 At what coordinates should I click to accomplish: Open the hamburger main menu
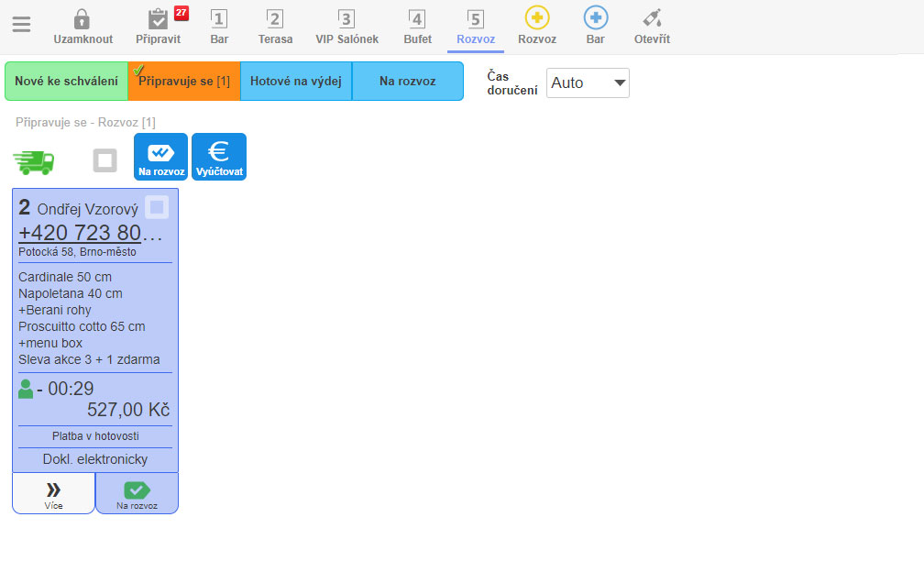pos(21,25)
